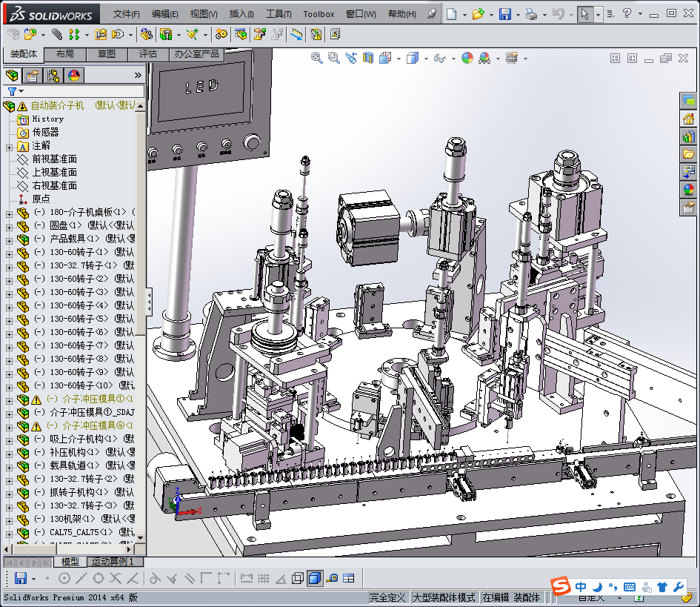The image size is (700, 607).
Task: Expand the feature tree panel chevron
Action: 138,75
